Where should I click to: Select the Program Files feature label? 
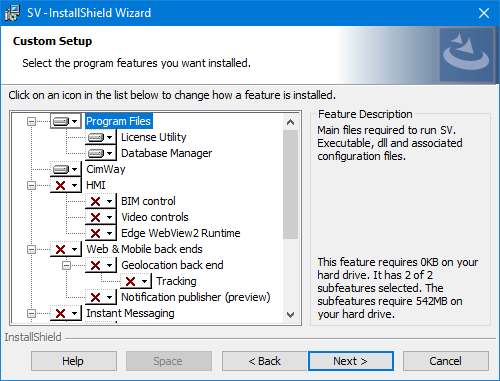tap(119, 121)
